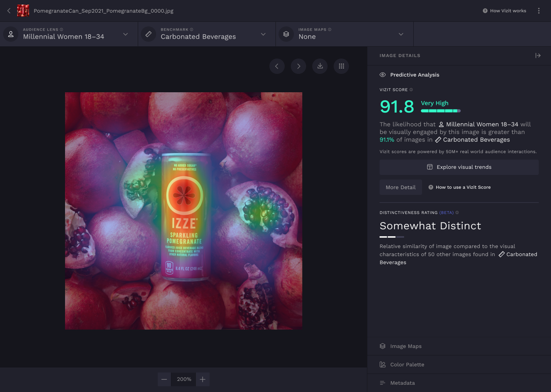Click the Somewhat Distinct heading
Screen dimensions: 551x392
point(430,226)
